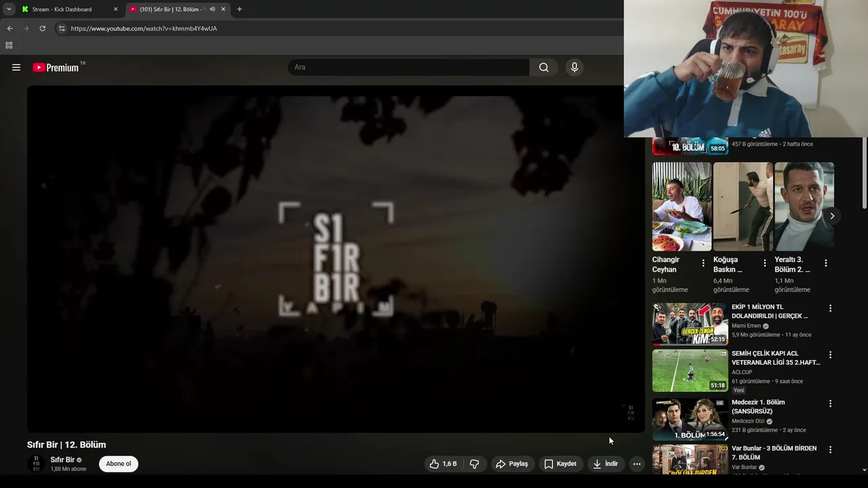Open the apps grid icon in bookmarks bar
This screenshot has height=488, width=868.
coord(9,45)
